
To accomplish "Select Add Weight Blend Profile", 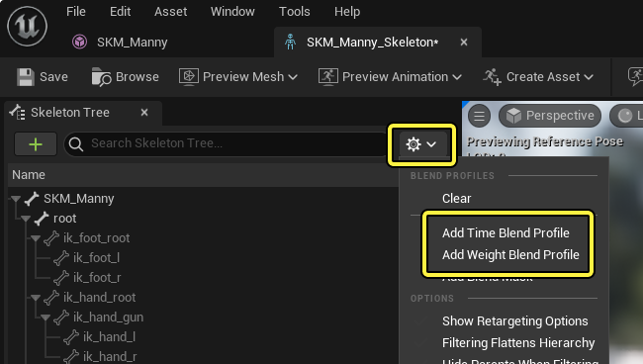I will click(x=510, y=254).
